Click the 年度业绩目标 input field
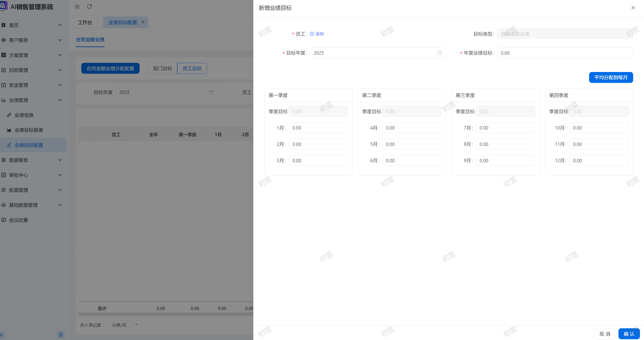 (564, 53)
